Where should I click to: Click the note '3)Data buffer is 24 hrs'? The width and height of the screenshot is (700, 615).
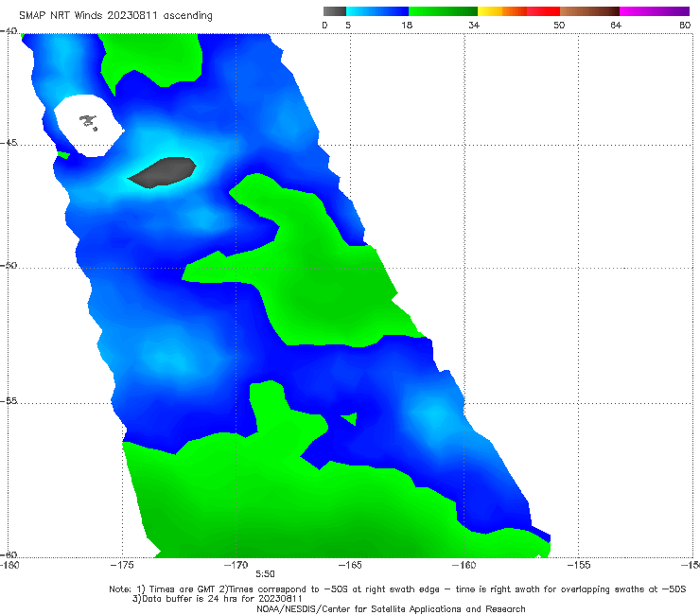(x=218, y=599)
